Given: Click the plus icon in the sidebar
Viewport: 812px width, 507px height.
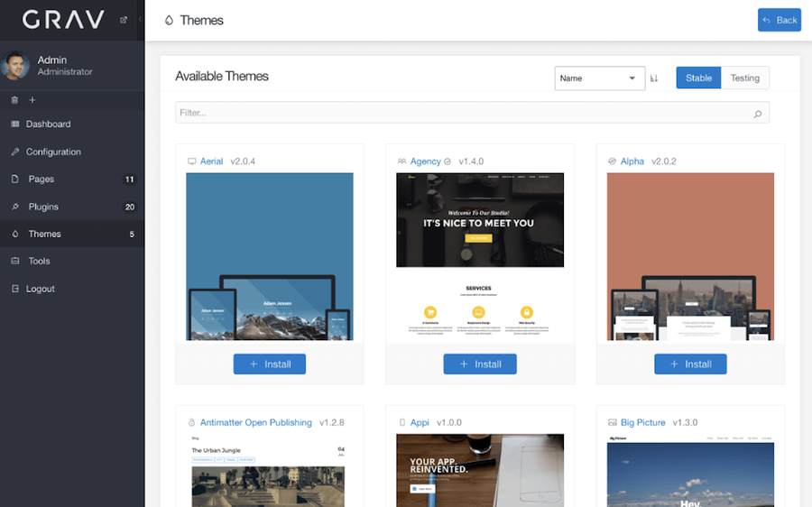Looking at the screenshot, I should click(32, 100).
